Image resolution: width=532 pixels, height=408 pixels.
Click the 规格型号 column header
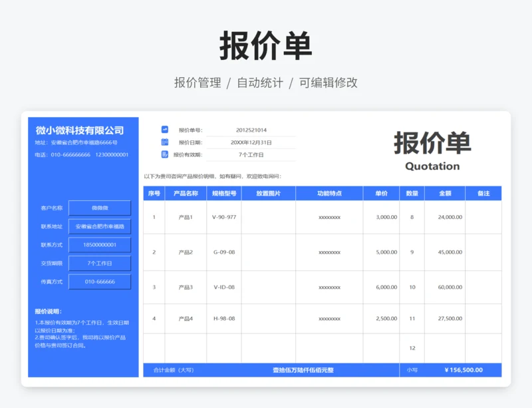pyautogui.click(x=224, y=193)
